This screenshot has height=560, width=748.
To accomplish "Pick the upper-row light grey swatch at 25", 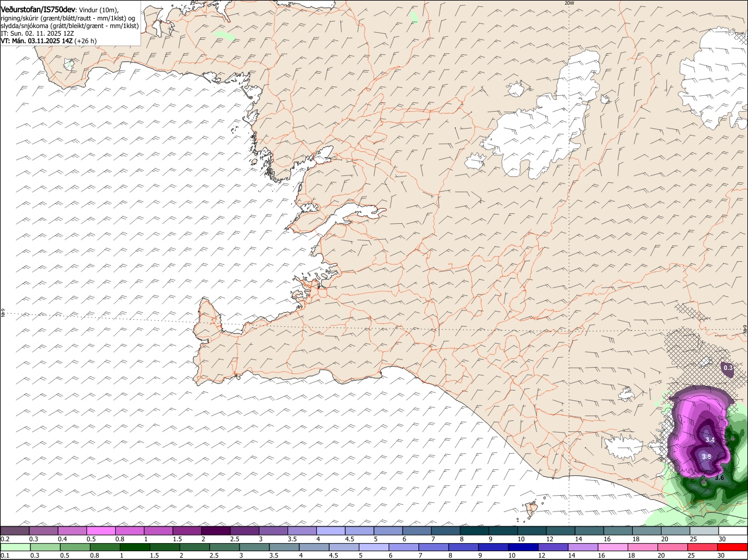I will pyautogui.click(x=704, y=530).
